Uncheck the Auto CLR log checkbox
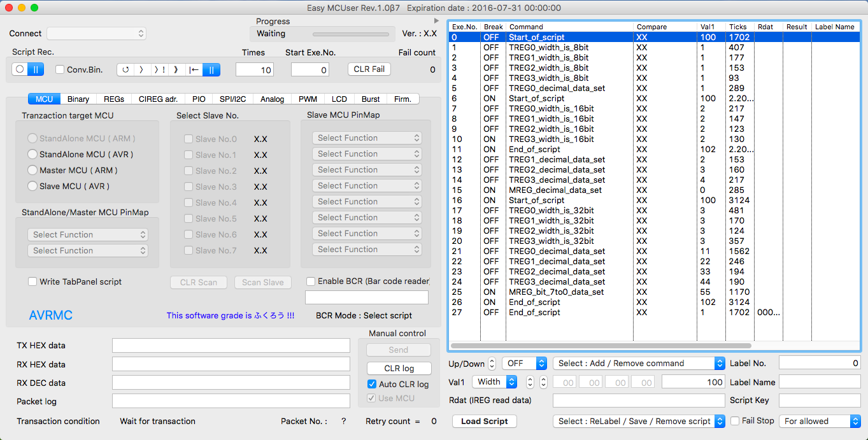This screenshot has width=868, height=440. [x=372, y=384]
